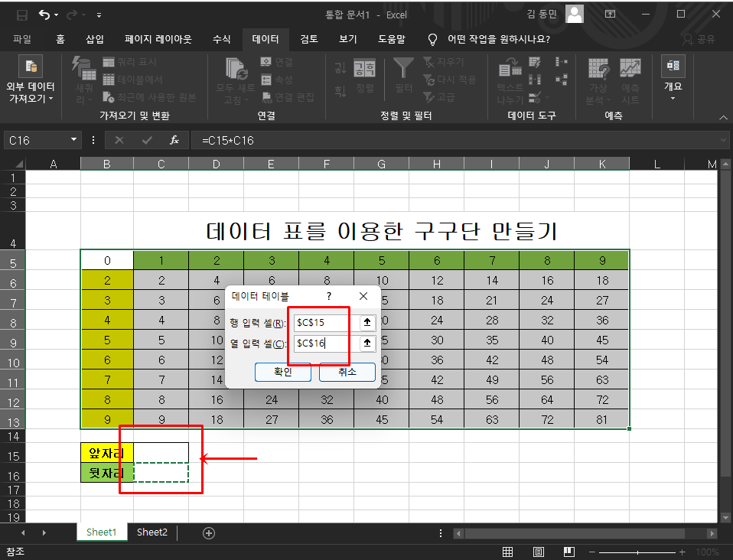Click the Text to Columns icon
Viewport: 733px width, 560px height.
tap(510, 68)
